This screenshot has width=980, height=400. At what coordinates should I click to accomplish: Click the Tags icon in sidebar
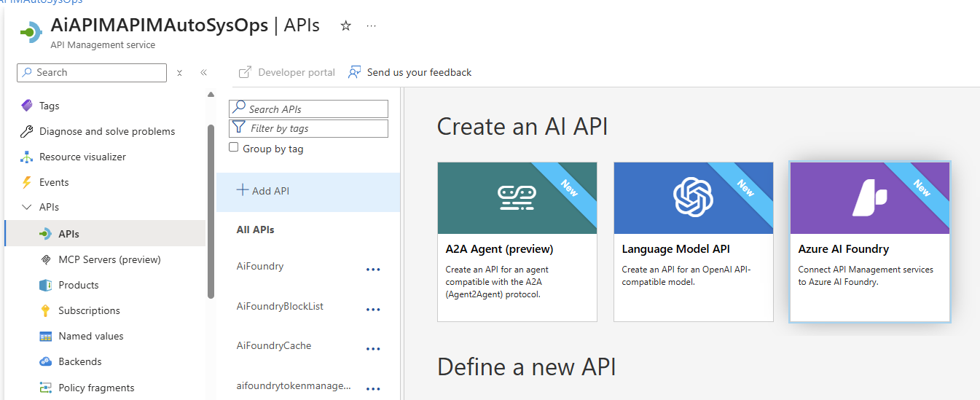tap(27, 106)
